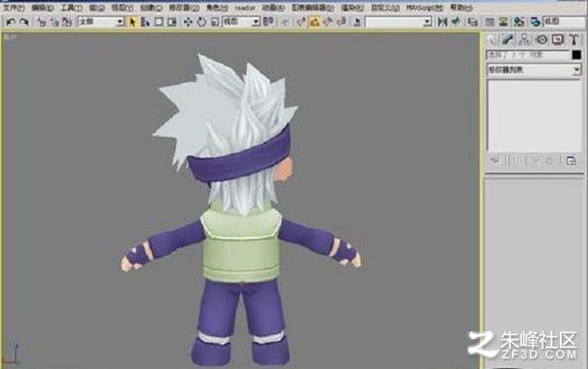
Task: Toggle Percent Snap in toolbar
Action: [x=328, y=22]
